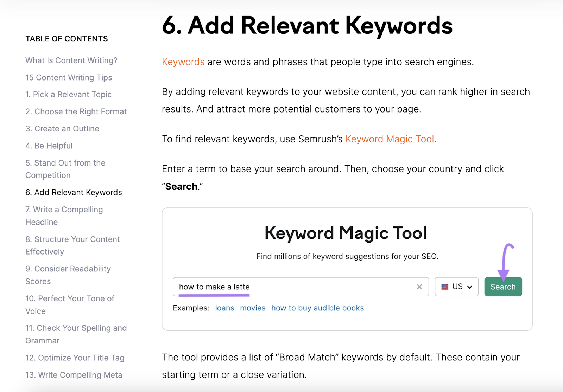
Task: Choose the 'movies' example keyword
Action: click(x=253, y=308)
